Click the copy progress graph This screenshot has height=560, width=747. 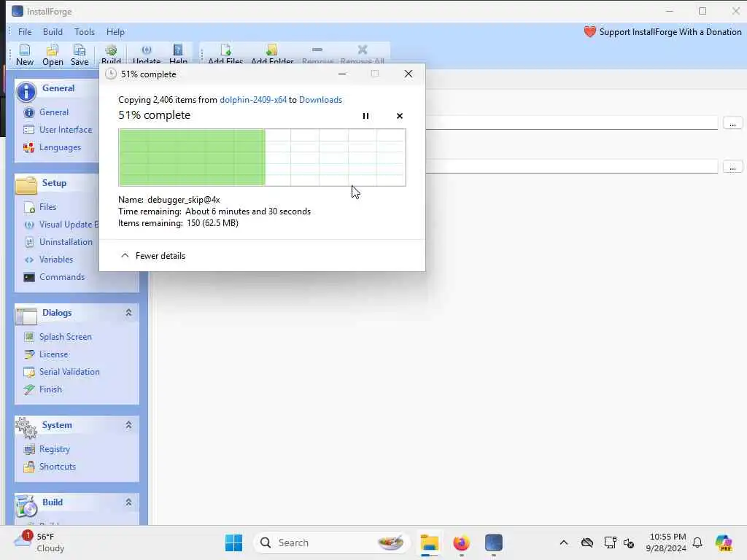point(262,157)
